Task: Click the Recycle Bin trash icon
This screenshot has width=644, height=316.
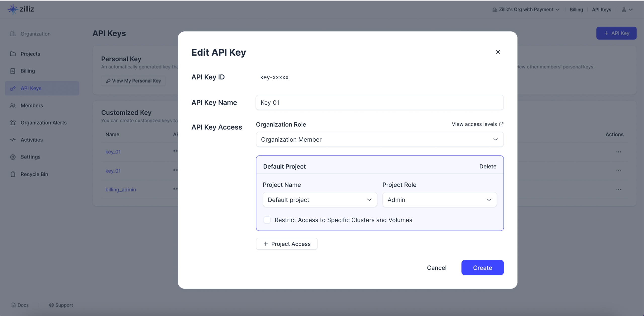Action: pos(13,174)
